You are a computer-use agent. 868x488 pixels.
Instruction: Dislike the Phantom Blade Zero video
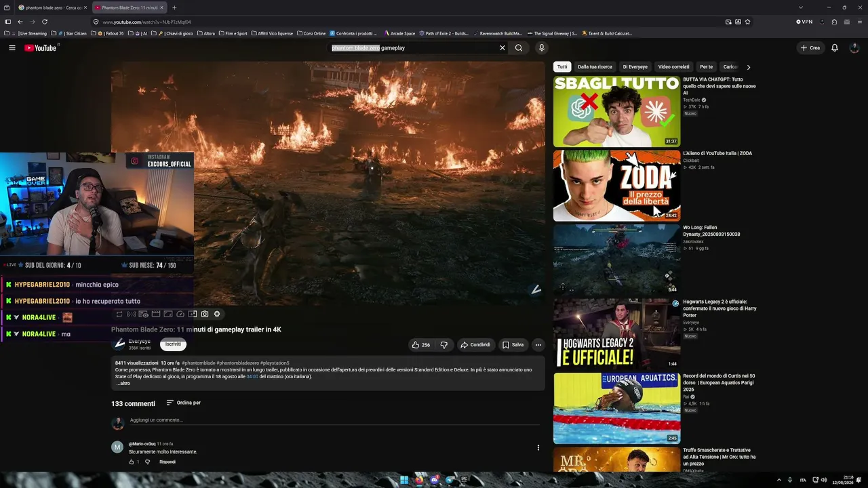443,345
